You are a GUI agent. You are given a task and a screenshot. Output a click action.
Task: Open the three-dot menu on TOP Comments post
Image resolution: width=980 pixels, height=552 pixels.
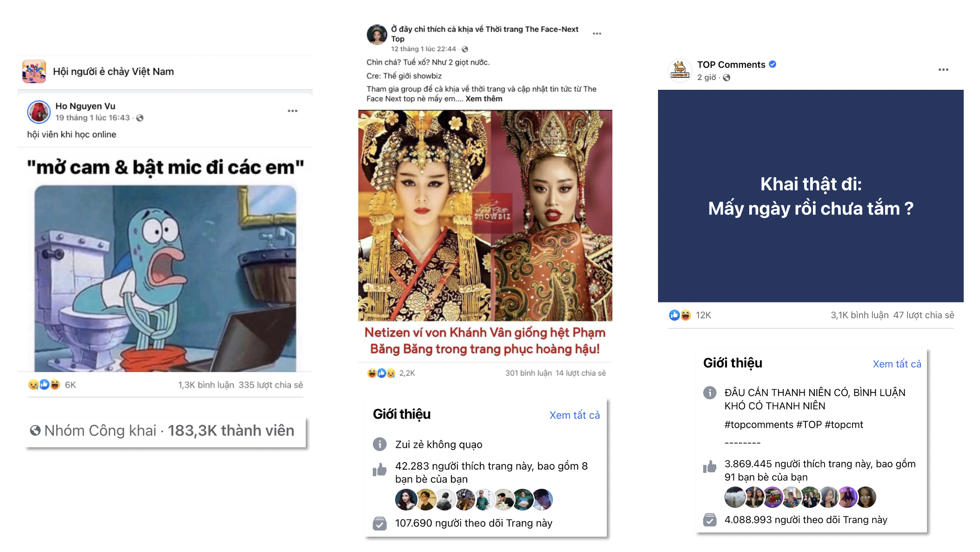[x=943, y=70]
